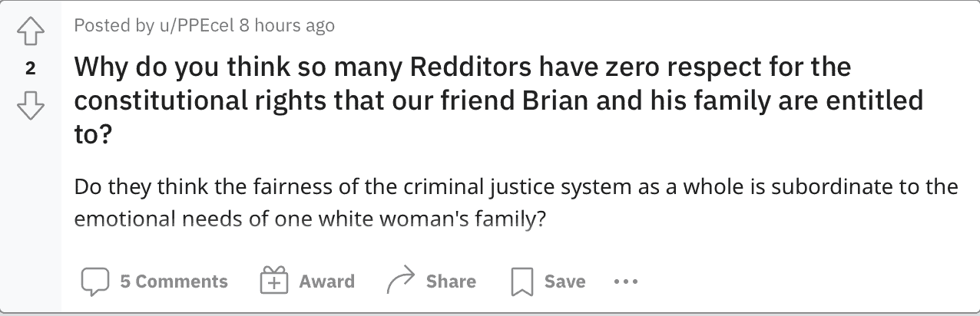
Task: Open the u/PPEcel user profile
Action: tap(195, 25)
